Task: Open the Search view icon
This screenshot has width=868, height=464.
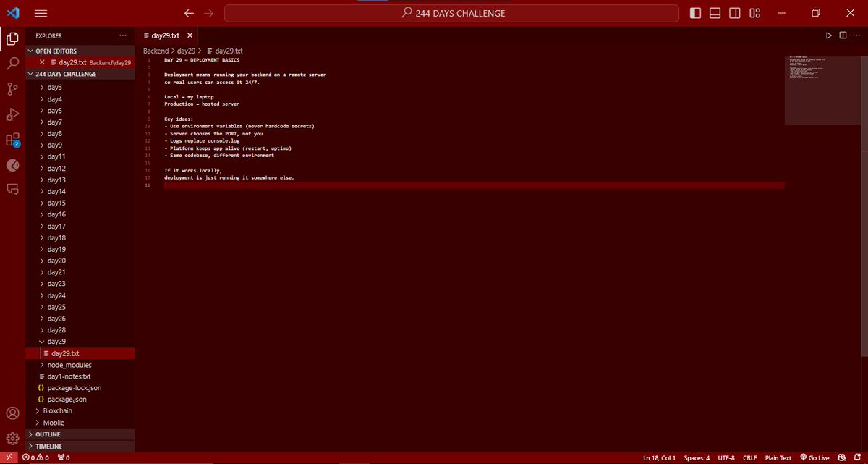Action: coord(12,64)
